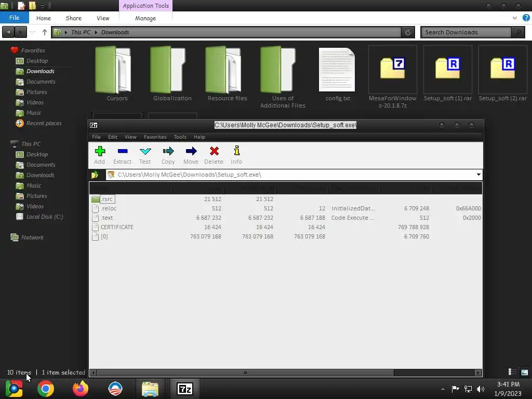The width and height of the screenshot is (532, 399).
Task: Expand the Explorer ribbon chevron
Action: [x=515, y=18]
